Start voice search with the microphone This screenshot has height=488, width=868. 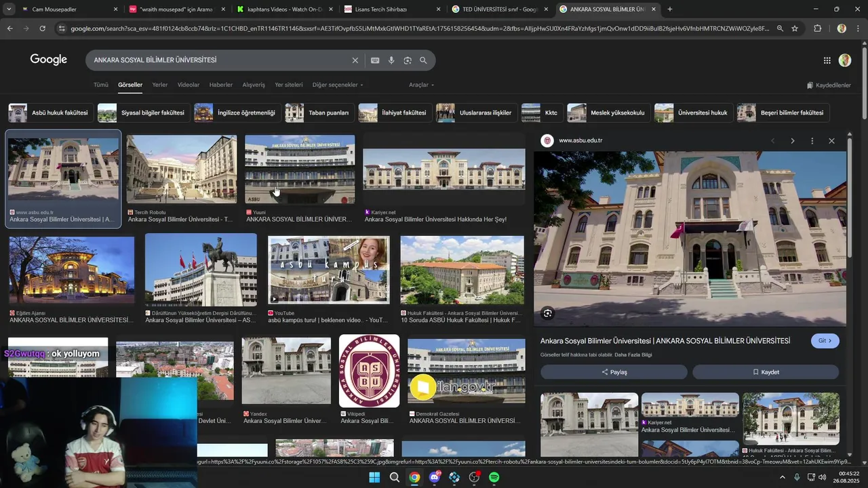point(391,60)
